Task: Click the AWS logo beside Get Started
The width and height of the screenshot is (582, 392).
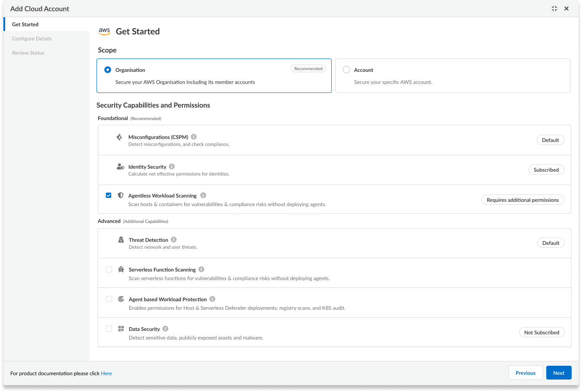Action: click(104, 31)
